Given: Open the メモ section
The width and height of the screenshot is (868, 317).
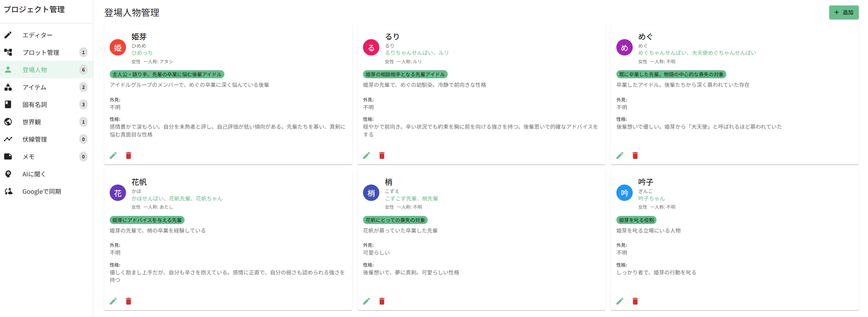Looking at the screenshot, I should pos(29,157).
